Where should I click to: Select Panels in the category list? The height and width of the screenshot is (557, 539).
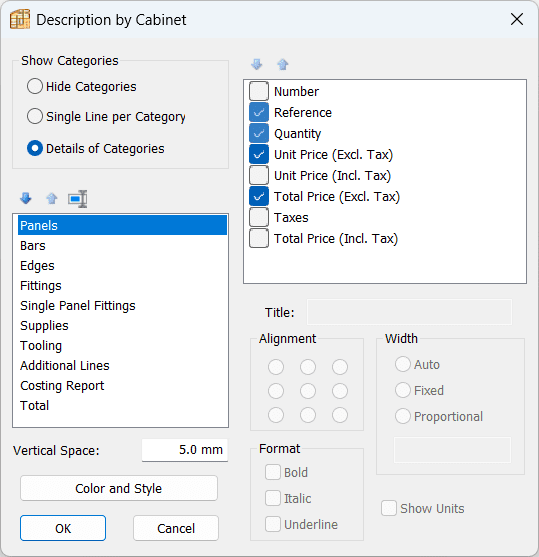pos(122,225)
